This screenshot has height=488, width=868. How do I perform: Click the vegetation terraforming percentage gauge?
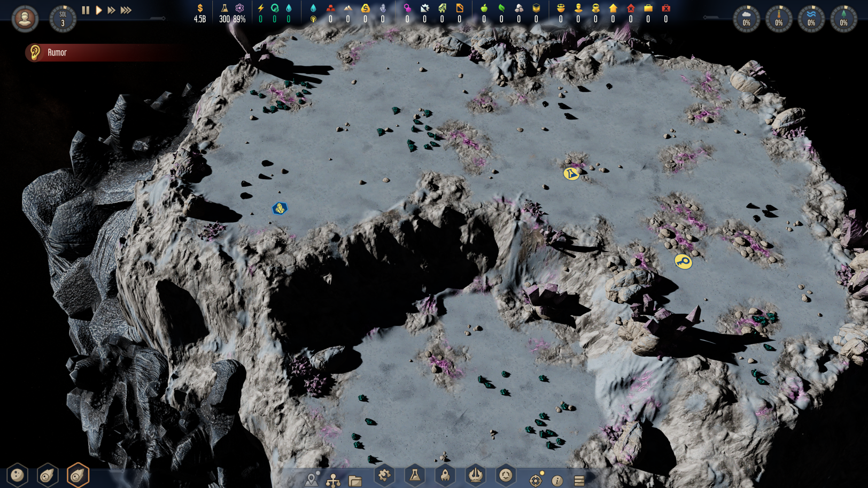coord(843,19)
